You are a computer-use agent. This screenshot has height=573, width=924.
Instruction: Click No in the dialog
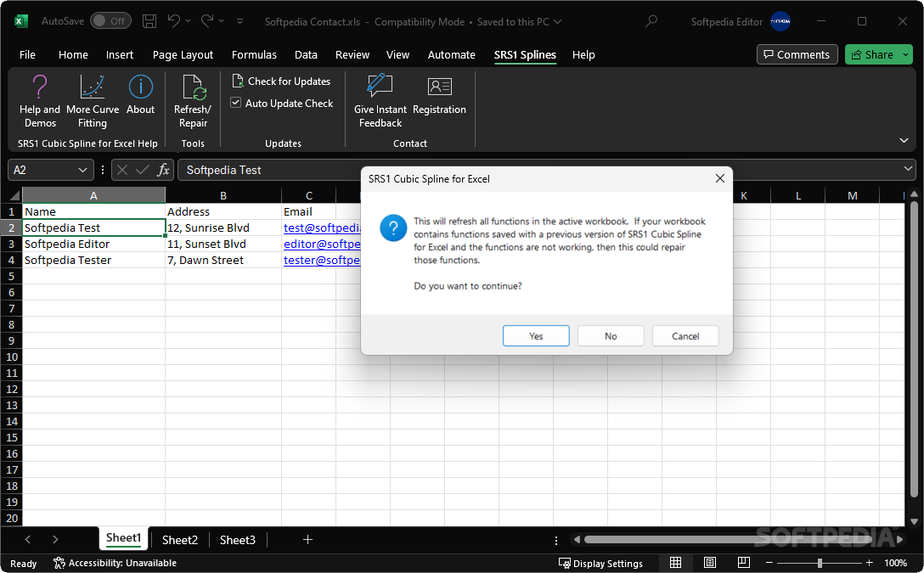611,335
